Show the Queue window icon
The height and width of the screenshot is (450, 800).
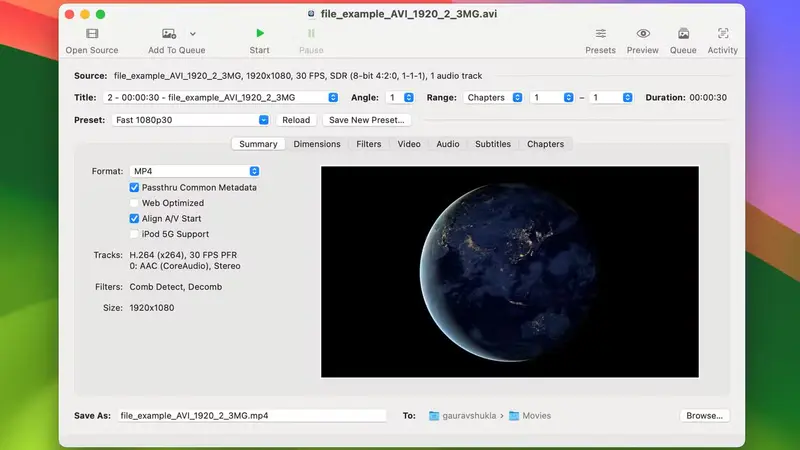click(x=683, y=34)
